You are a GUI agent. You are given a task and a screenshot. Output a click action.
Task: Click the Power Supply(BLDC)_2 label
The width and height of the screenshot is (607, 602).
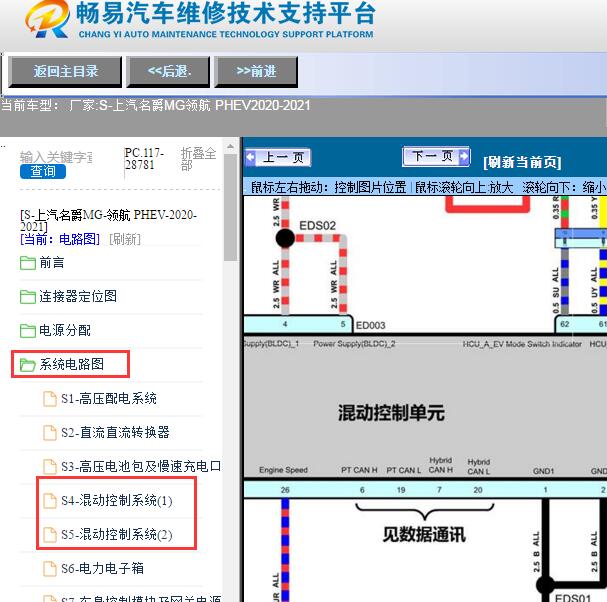point(354,344)
